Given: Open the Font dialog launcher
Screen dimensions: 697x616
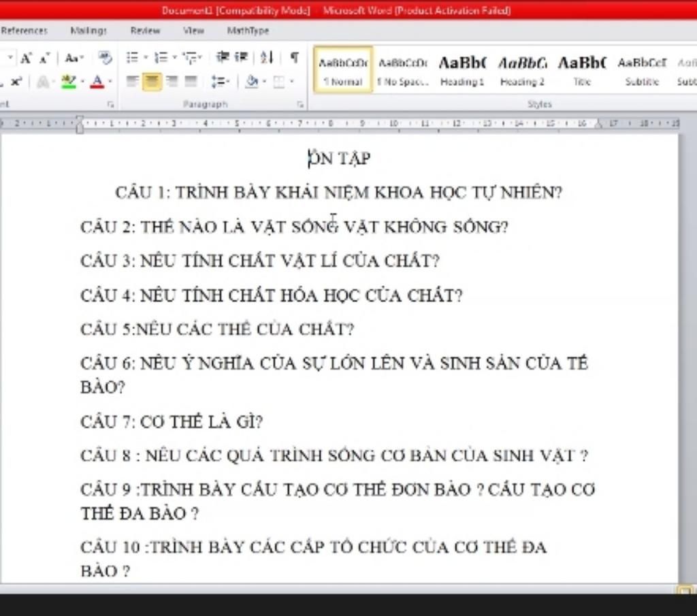Looking at the screenshot, I should click(110, 104).
